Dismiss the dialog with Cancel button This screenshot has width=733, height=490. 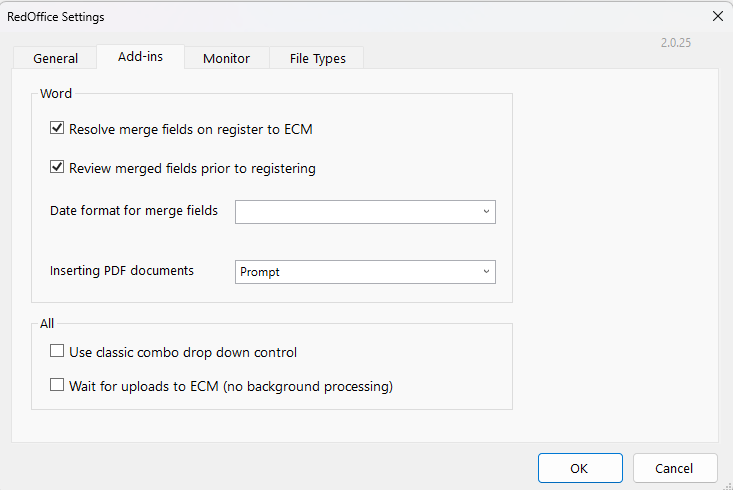click(675, 468)
